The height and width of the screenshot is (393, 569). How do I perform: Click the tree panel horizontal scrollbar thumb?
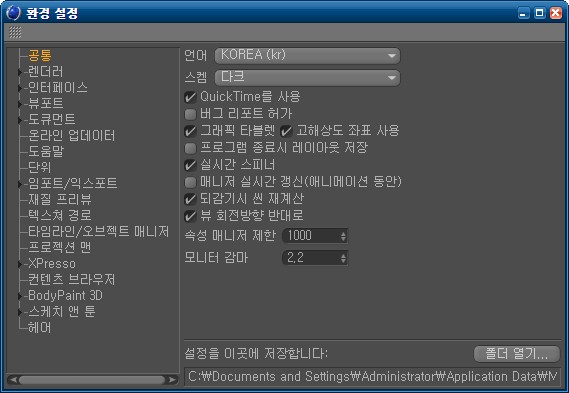[x=92, y=380]
